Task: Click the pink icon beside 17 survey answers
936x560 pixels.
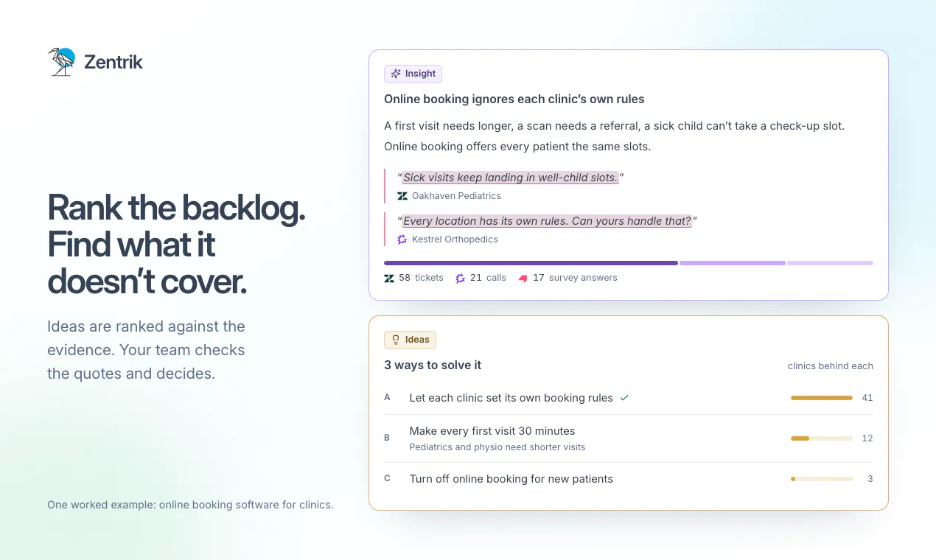Action: point(523,278)
